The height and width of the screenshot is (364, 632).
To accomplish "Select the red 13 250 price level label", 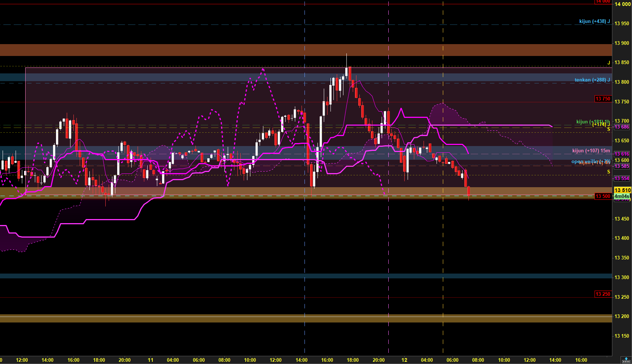I will coord(603,294).
